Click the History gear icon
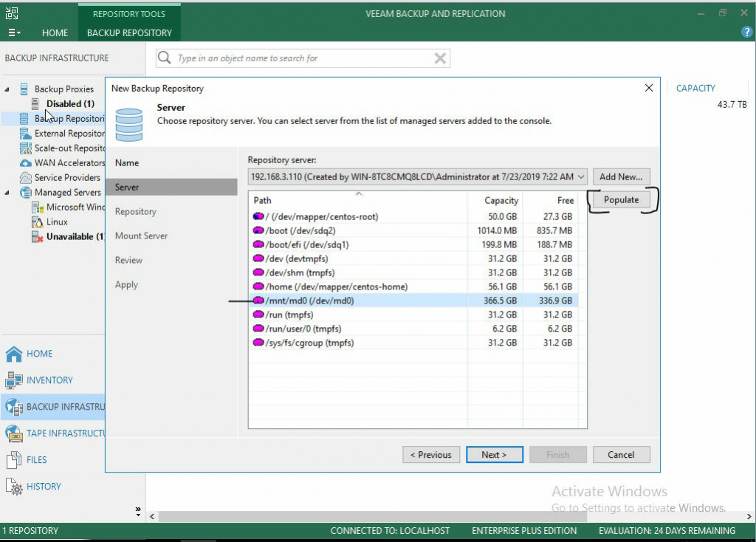This screenshot has height=542, width=756. pos(14,487)
